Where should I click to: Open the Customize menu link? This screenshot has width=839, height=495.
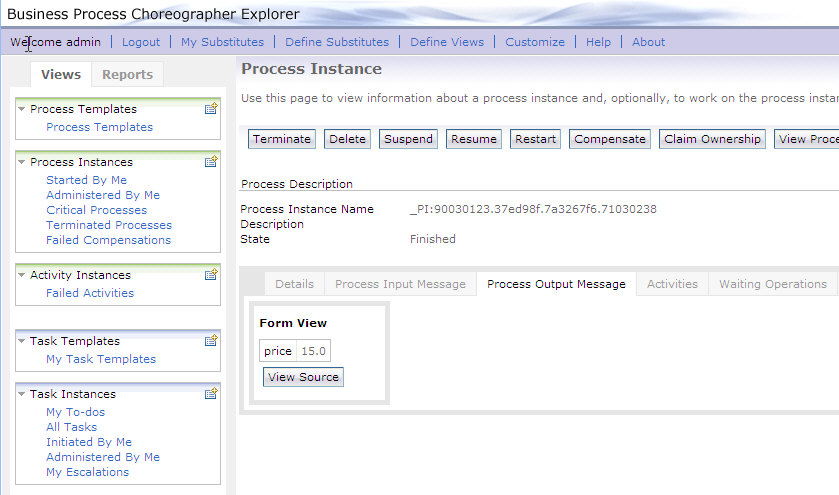535,42
